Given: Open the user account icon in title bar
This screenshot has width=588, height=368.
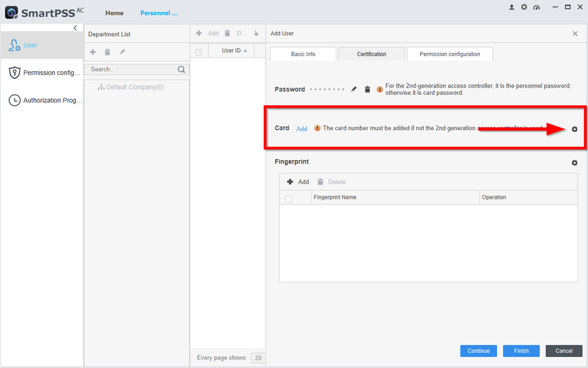Looking at the screenshot, I should [x=512, y=7].
